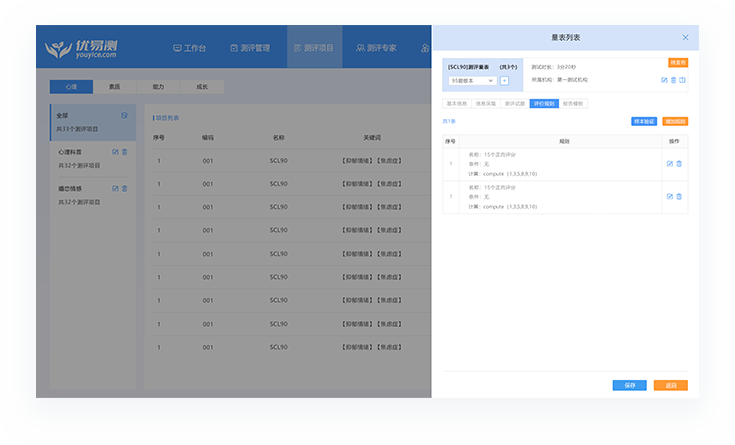Click the orange 返回 button

[671, 385]
